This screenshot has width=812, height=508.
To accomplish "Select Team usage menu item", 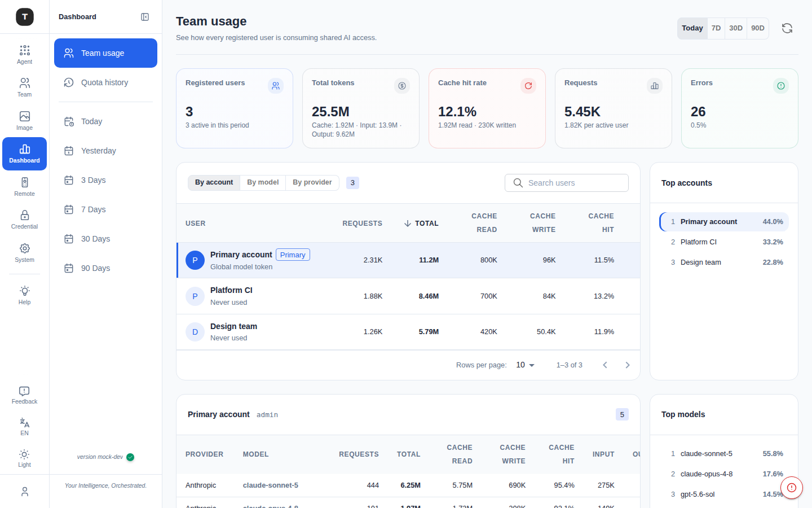I will 105,53.
